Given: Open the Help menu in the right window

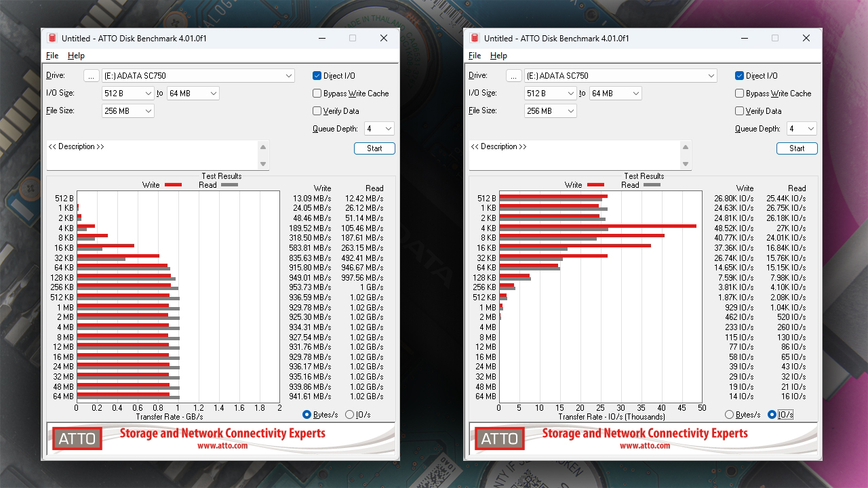Looking at the screenshot, I should pyautogui.click(x=498, y=56).
